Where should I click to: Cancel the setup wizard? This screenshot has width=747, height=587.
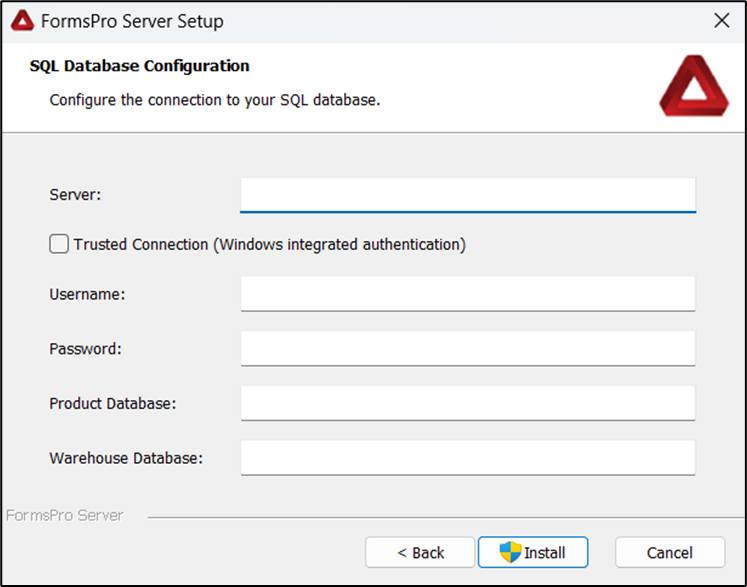[x=669, y=552]
